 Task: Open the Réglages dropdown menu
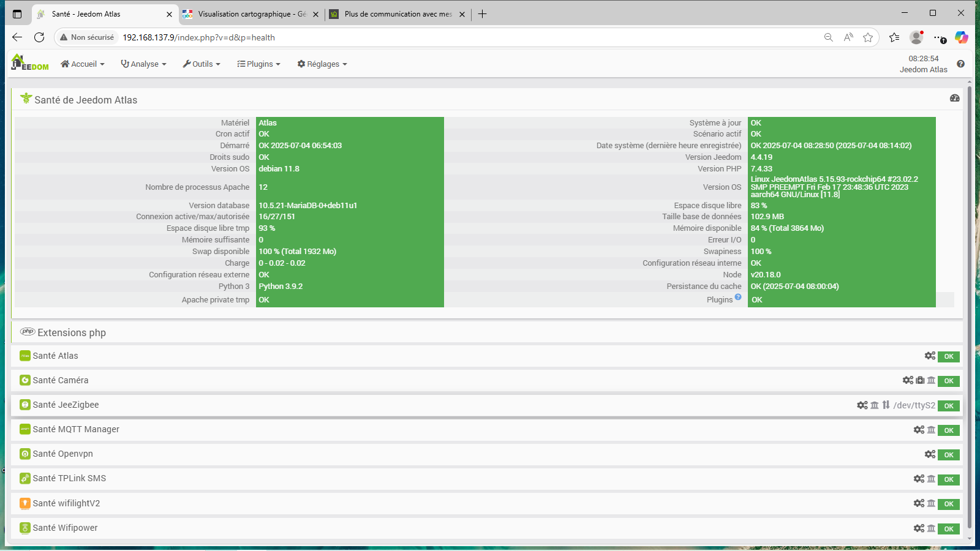pyautogui.click(x=322, y=64)
